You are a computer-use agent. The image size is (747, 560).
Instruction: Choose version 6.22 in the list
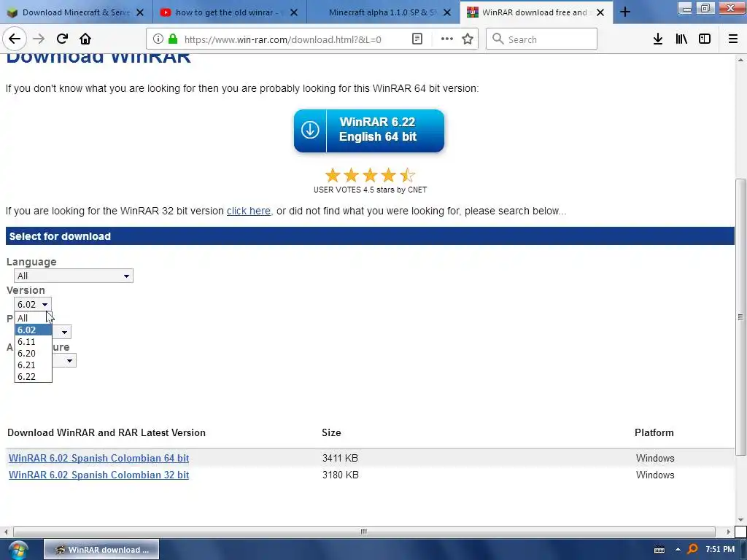click(33, 377)
